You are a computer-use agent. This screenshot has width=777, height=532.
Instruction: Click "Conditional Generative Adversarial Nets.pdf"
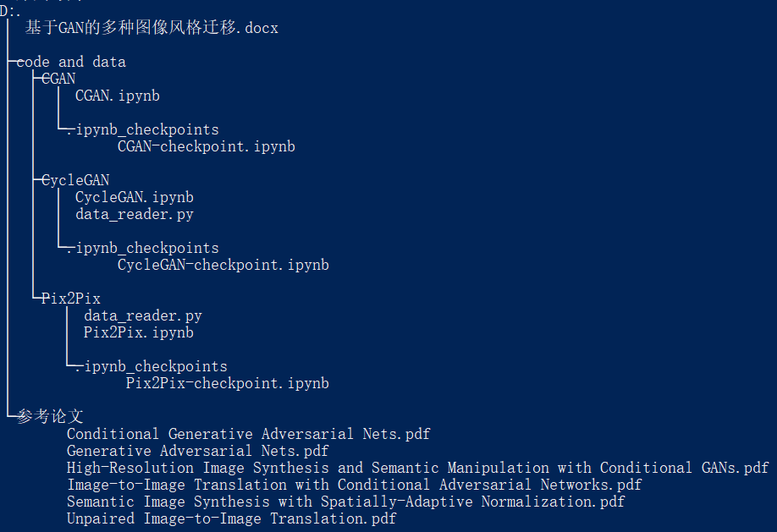click(x=248, y=434)
